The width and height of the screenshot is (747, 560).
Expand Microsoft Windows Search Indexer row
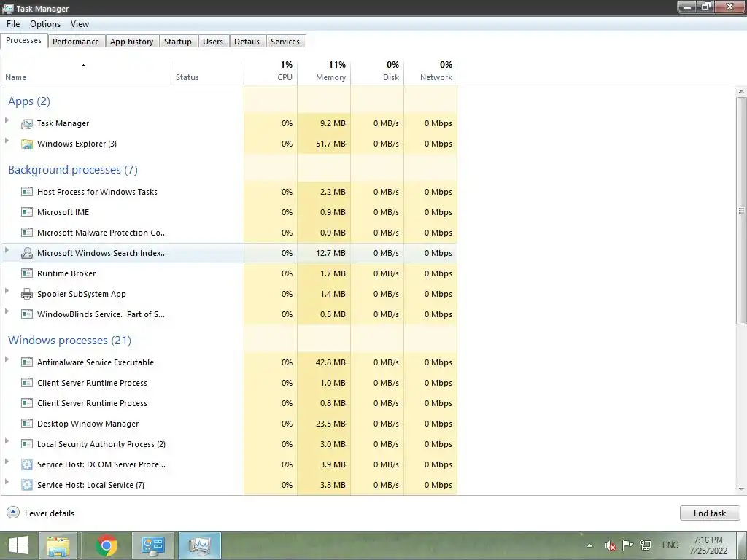click(x=7, y=250)
